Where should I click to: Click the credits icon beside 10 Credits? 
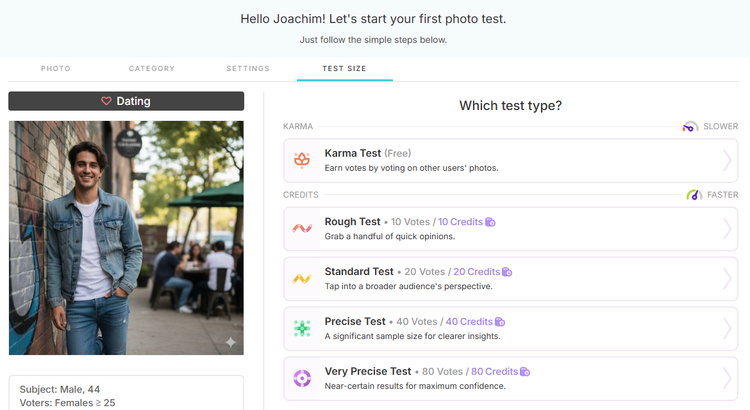pos(490,222)
